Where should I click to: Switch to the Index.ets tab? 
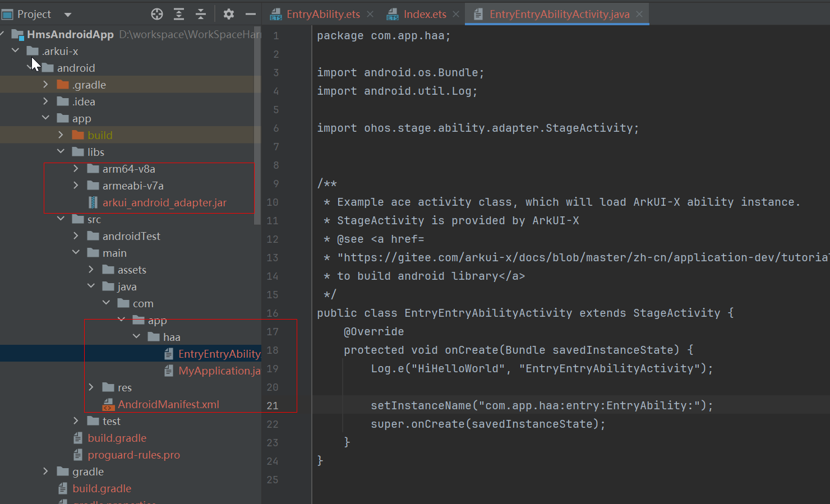click(x=425, y=14)
